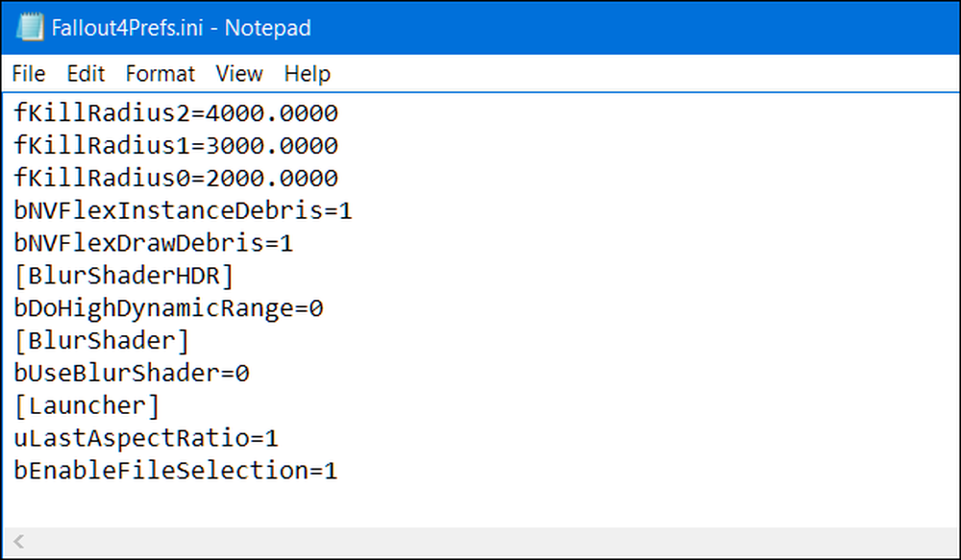Screen dimensions: 961x560
Task: Open the Help menu
Action: point(308,74)
